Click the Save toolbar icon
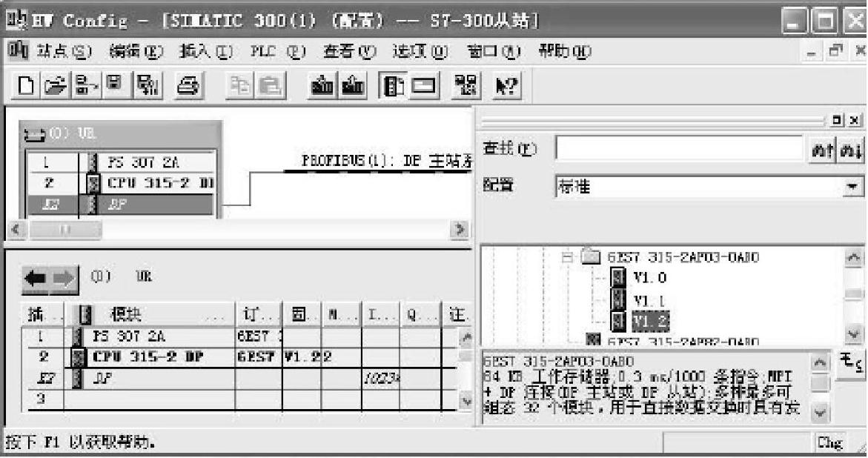Image resolution: width=868 pixels, height=458 pixels. [115, 84]
